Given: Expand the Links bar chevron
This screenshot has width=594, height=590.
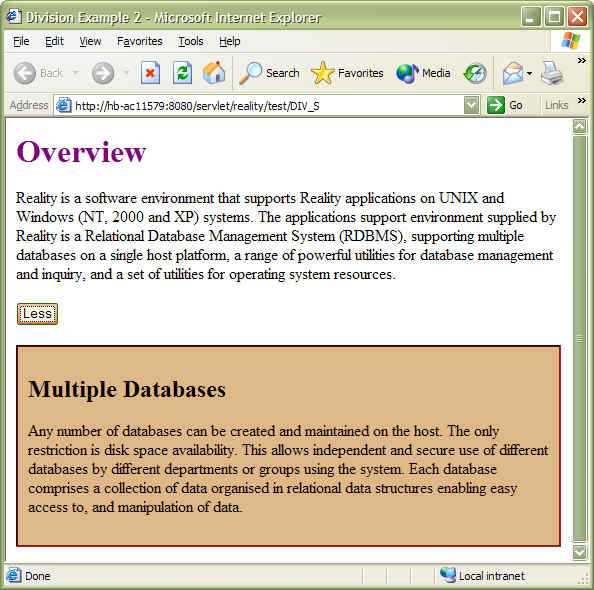Looking at the screenshot, I should [x=581, y=100].
